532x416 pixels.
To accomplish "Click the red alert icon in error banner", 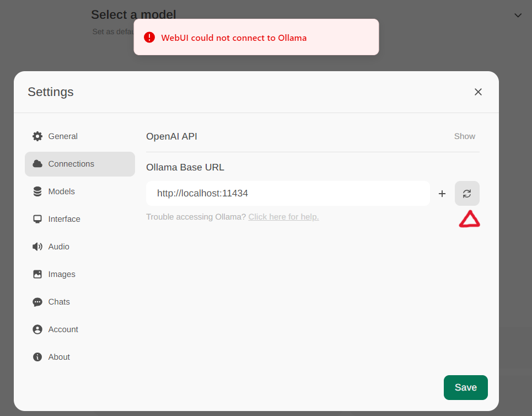I will tap(149, 38).
